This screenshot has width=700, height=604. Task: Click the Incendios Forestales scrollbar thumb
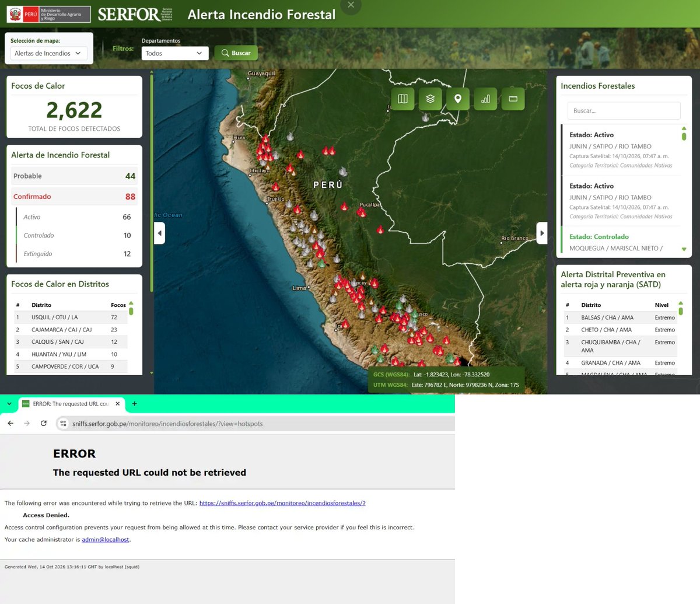coord(684,137)
